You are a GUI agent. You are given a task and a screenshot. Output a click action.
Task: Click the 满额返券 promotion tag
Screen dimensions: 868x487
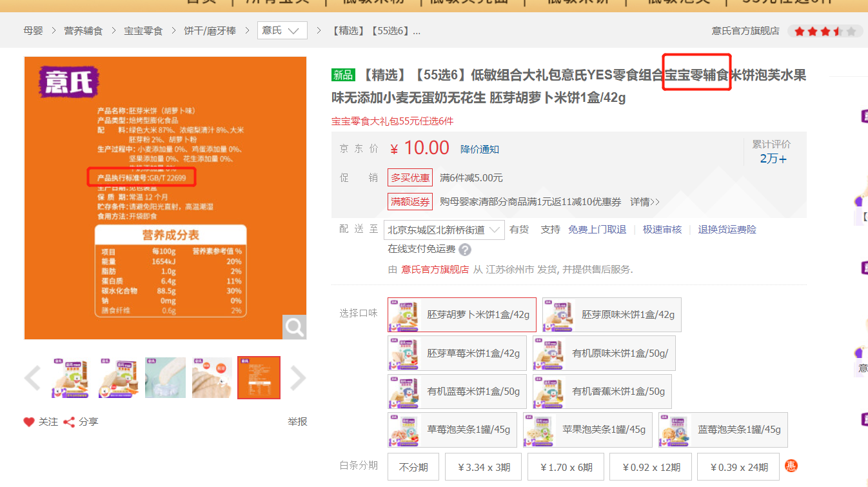410,202
